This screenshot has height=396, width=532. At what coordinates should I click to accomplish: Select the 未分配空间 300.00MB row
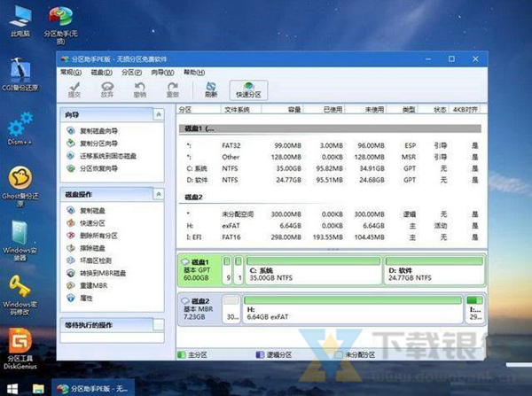pyautogui.click(x=330, y=214)
